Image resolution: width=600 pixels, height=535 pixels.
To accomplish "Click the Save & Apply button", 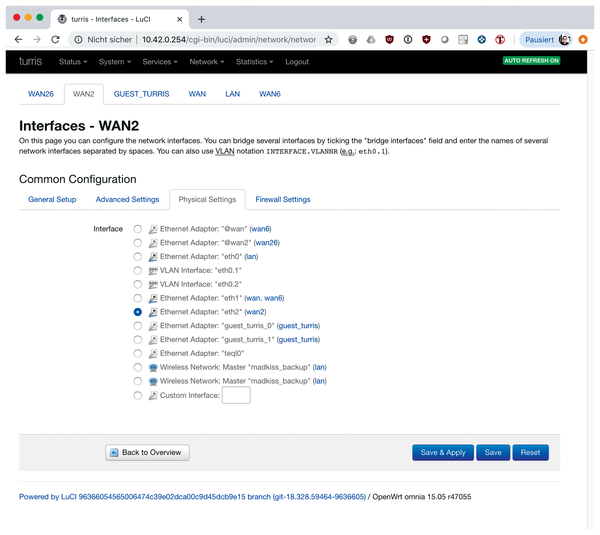I will tap(443, 452).
